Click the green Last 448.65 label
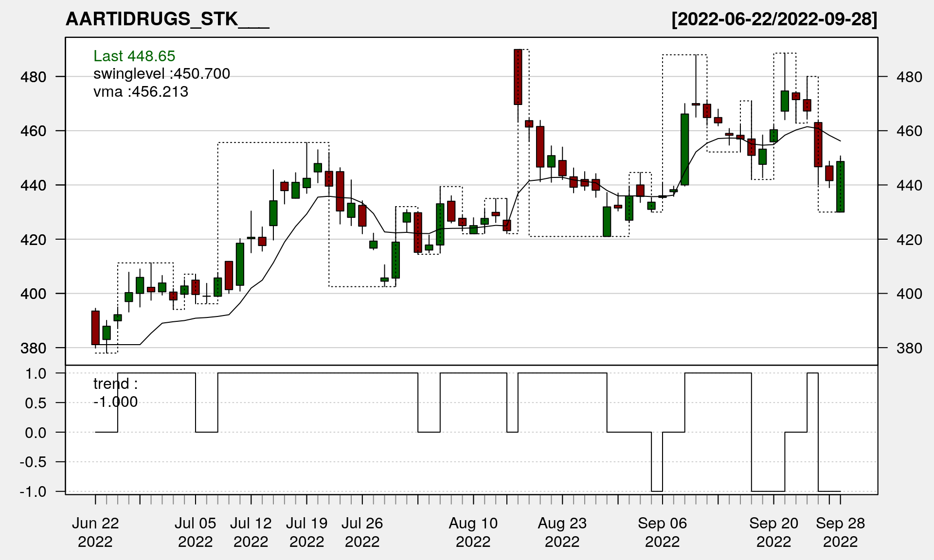The image size is (934, 560). [x=134, y=56]
